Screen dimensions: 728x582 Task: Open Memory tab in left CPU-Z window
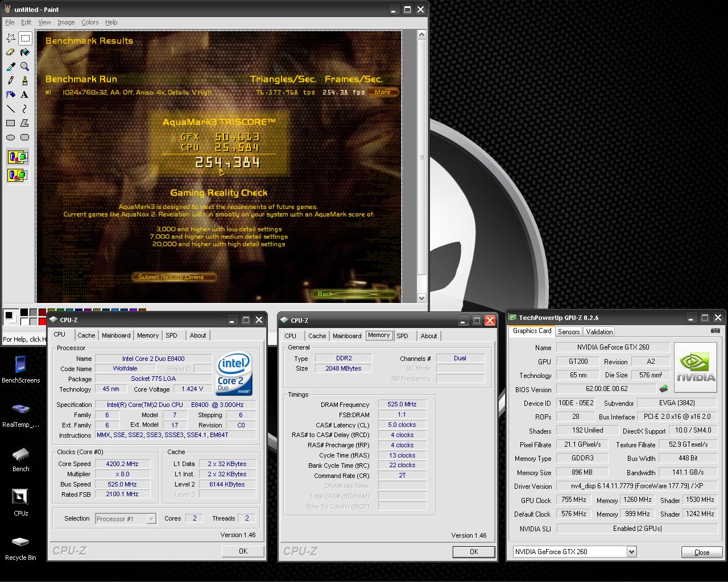pyautogui.click(x=148, y=335)
